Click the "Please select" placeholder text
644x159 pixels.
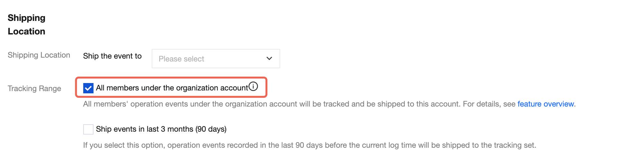tap(181, 59)
